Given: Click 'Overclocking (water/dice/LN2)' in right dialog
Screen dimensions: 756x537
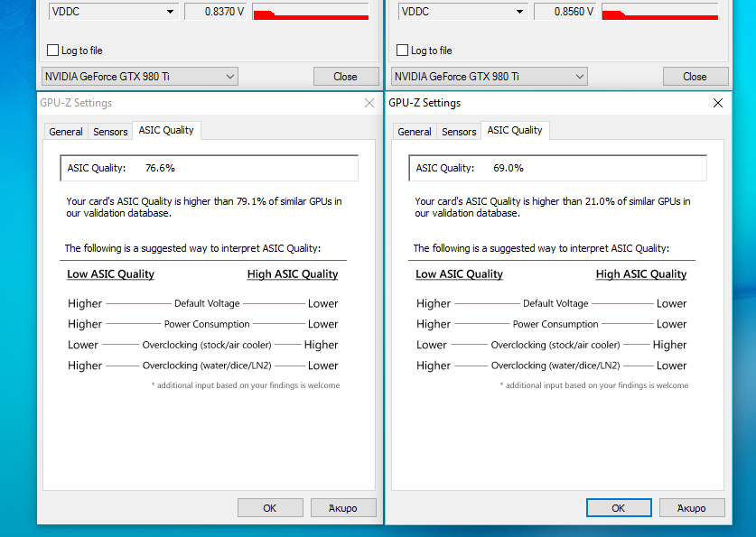Looking at the screenshot, I should (555, 366).
